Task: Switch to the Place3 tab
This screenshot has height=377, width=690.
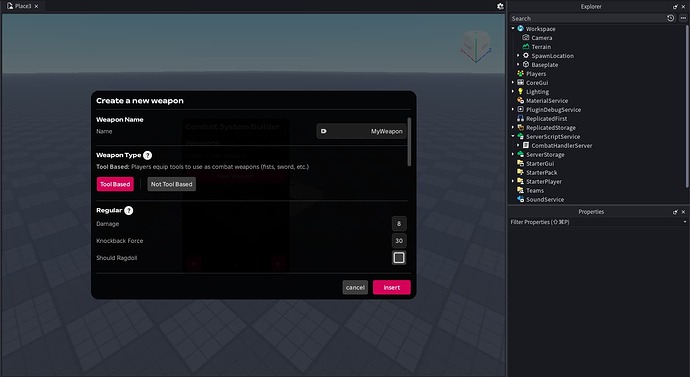Action: [x=23, y=6]
